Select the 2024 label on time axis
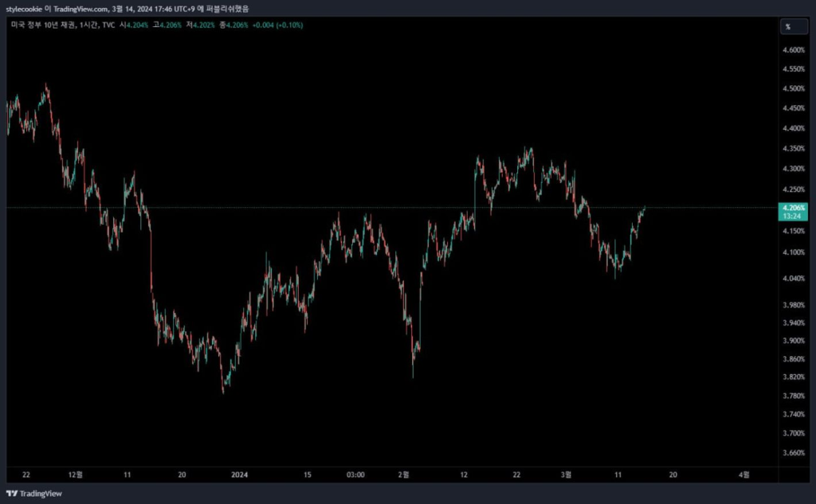 [x=240, y=475]
